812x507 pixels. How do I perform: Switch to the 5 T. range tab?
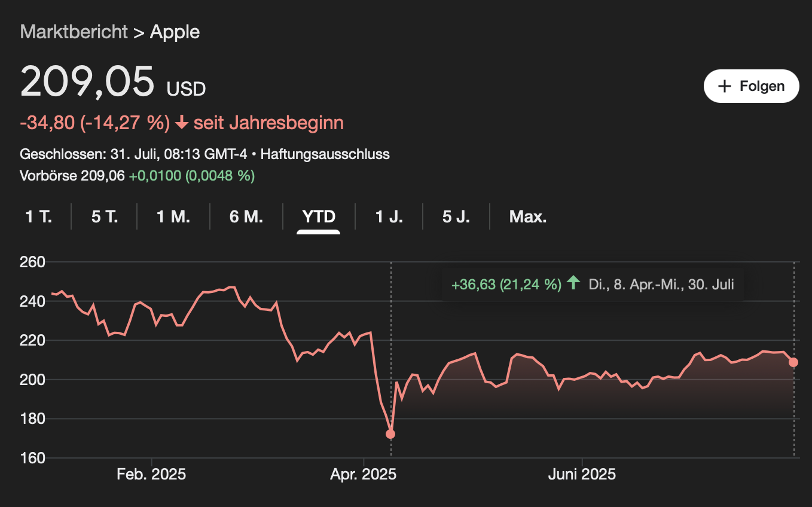click(x=105, y=216)
